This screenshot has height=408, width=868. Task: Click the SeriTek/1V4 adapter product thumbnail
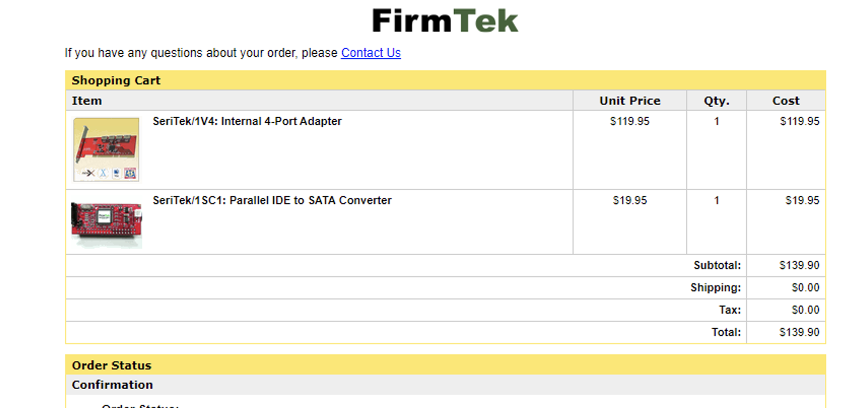click(x=106, y=149)
